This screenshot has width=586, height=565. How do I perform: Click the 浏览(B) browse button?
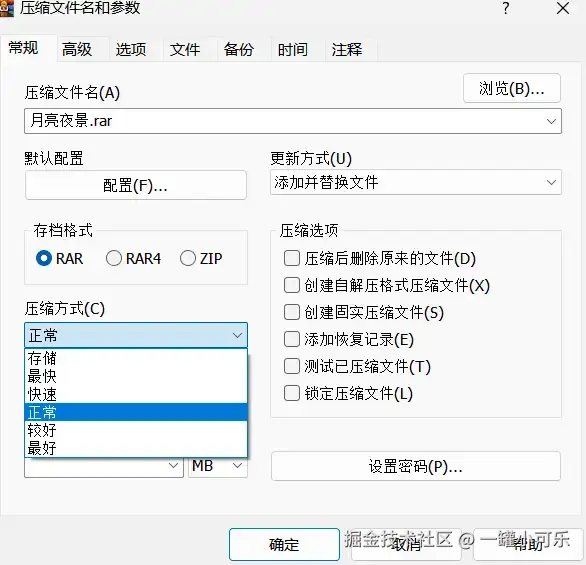point(512,89)
